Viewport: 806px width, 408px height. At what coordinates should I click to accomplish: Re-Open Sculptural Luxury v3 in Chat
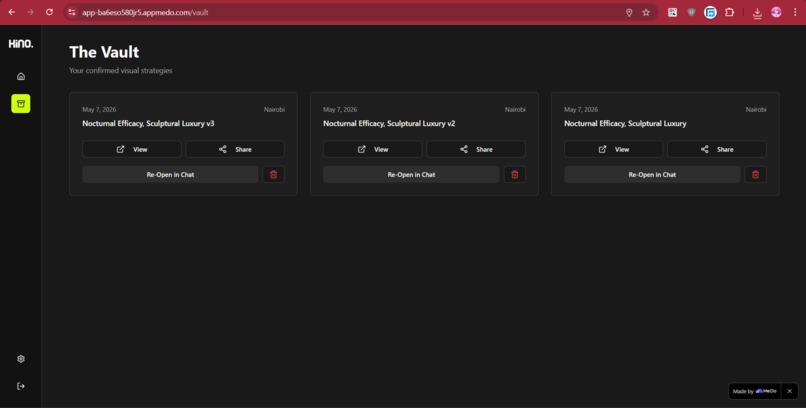point(170,175)
